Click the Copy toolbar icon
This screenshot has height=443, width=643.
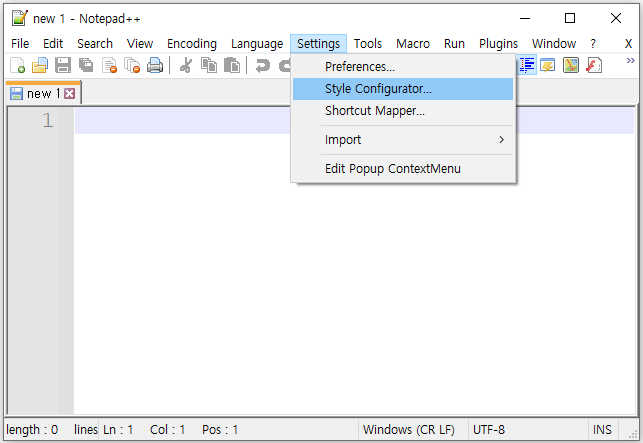coord(209,65)
